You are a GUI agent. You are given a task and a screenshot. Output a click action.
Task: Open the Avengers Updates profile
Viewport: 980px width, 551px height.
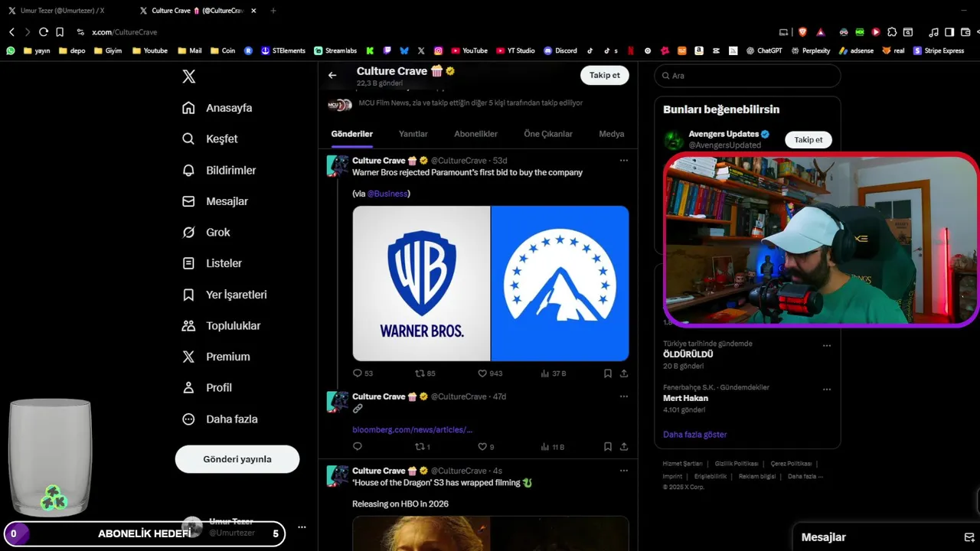724,134
